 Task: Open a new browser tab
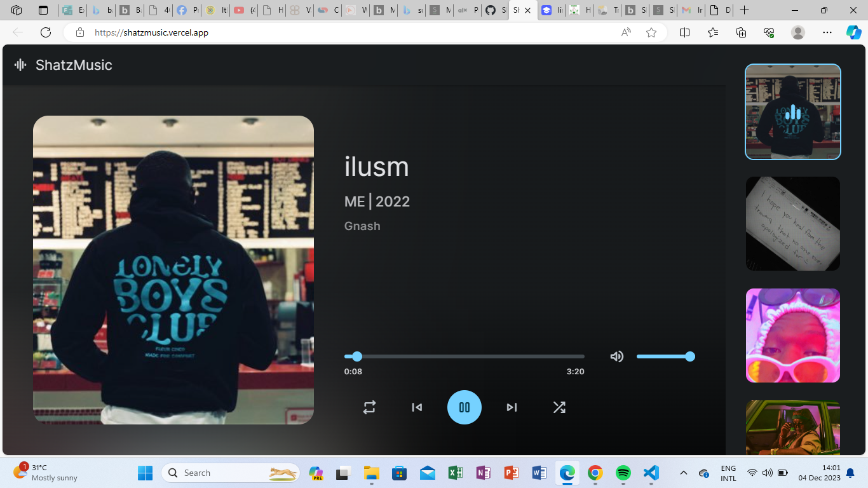(744, 10)
